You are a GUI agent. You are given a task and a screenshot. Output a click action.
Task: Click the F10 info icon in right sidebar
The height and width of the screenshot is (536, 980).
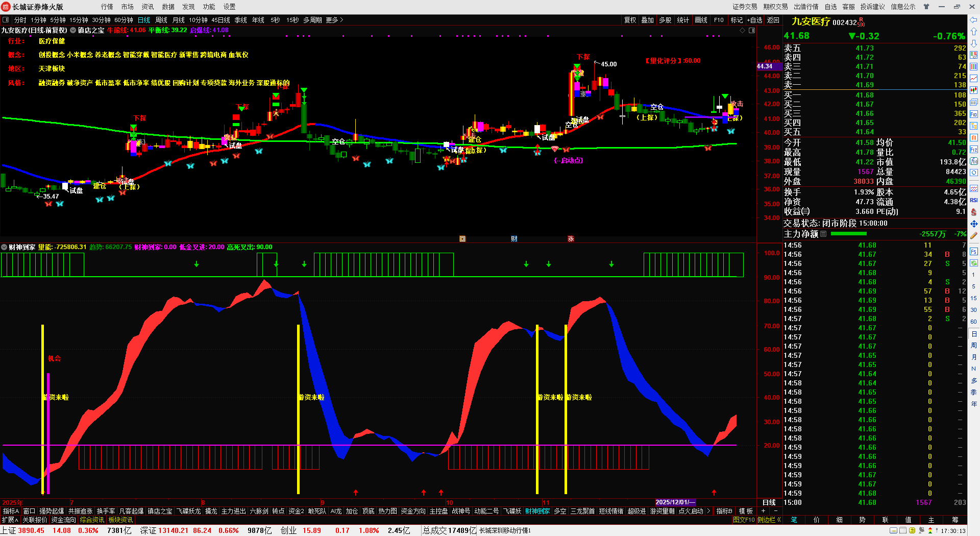(974, 114)
